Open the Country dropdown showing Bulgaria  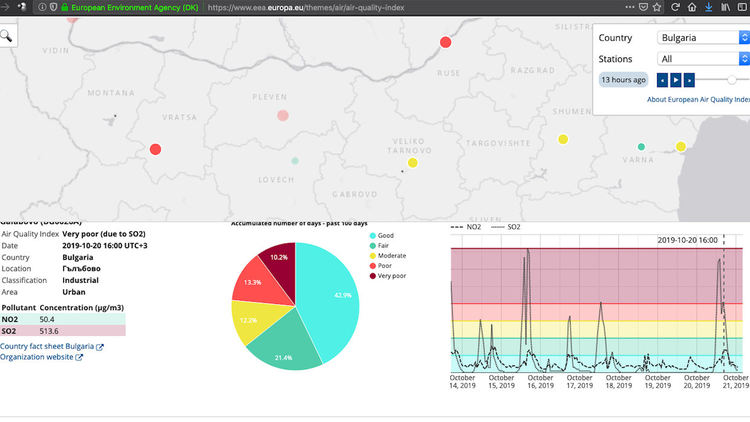click(703, 38)
